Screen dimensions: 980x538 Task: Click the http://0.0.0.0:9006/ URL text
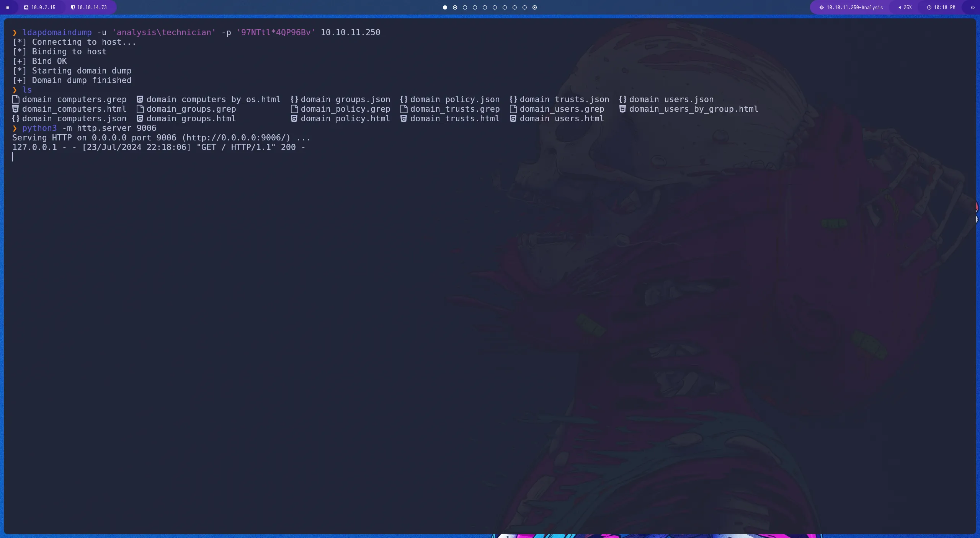point(236,138)
